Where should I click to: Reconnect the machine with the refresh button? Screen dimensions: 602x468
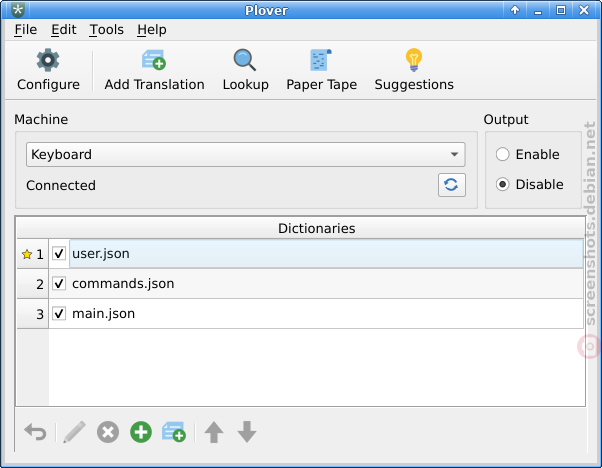(x=452, y=185)
